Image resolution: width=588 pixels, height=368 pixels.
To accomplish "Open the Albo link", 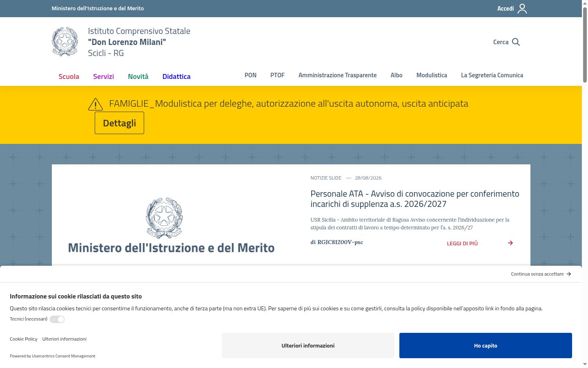I will tap(396, 75).
